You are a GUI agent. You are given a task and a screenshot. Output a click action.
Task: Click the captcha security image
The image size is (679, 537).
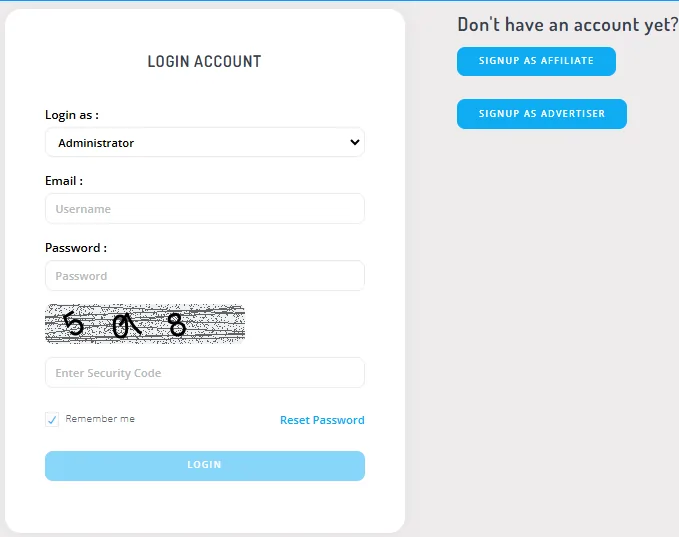click(x=145, y=324)
